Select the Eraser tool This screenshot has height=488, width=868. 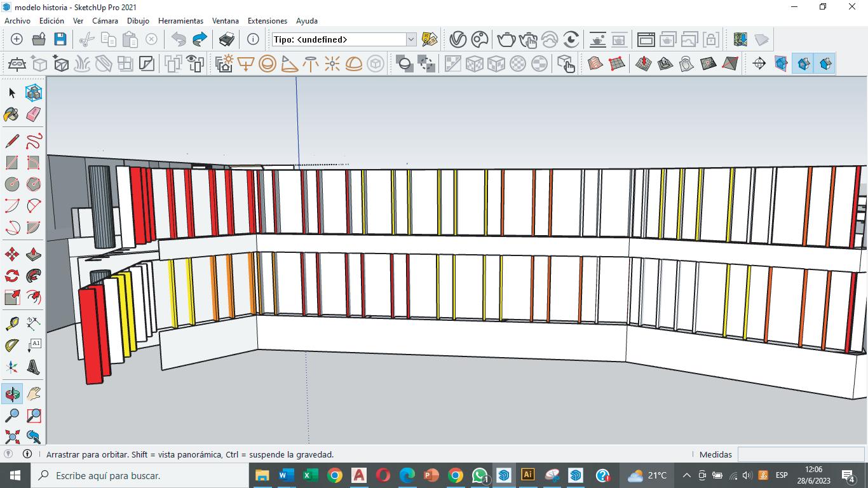click(x=34, y=114)
